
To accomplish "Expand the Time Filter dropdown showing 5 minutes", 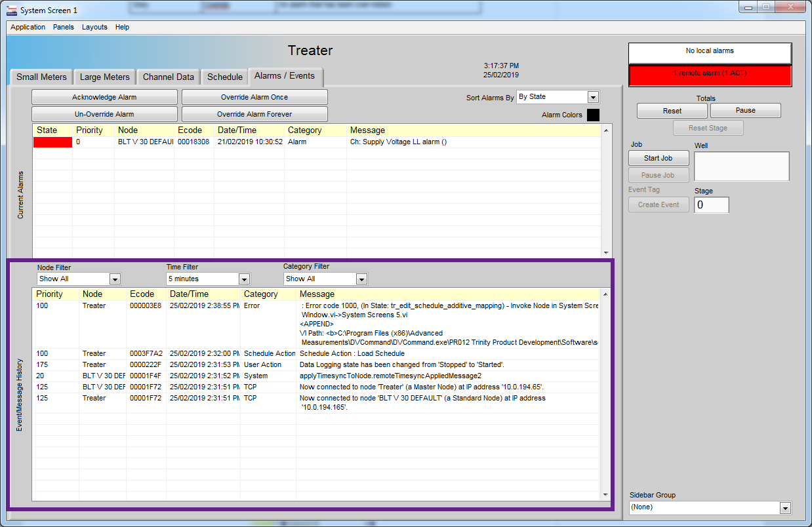I will click(244, 278).
